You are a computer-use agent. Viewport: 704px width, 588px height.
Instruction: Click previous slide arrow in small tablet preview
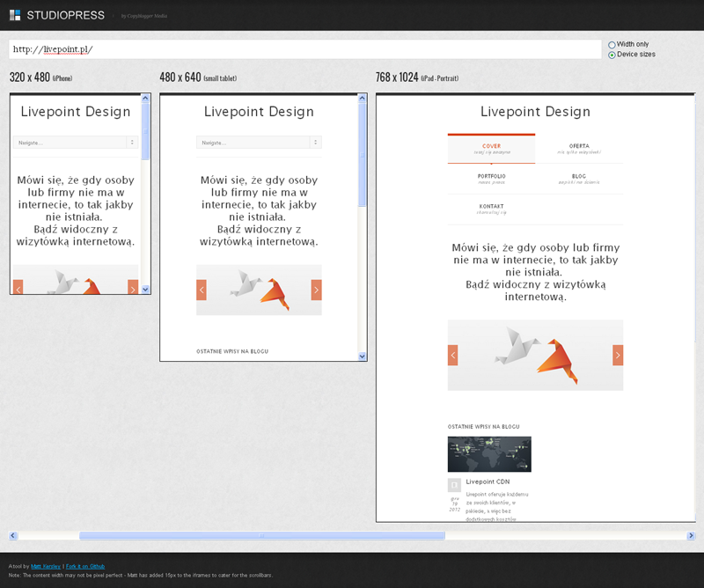202,290
